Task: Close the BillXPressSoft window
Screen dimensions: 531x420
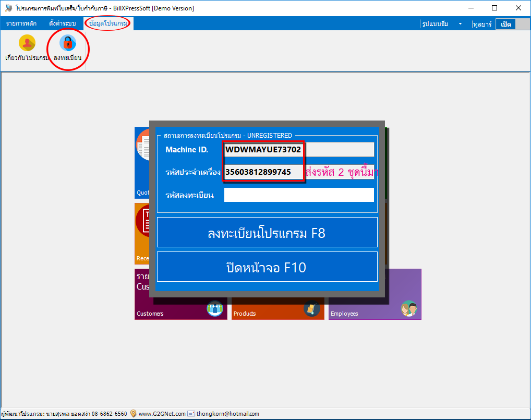Action: click(x=518, y=8)
